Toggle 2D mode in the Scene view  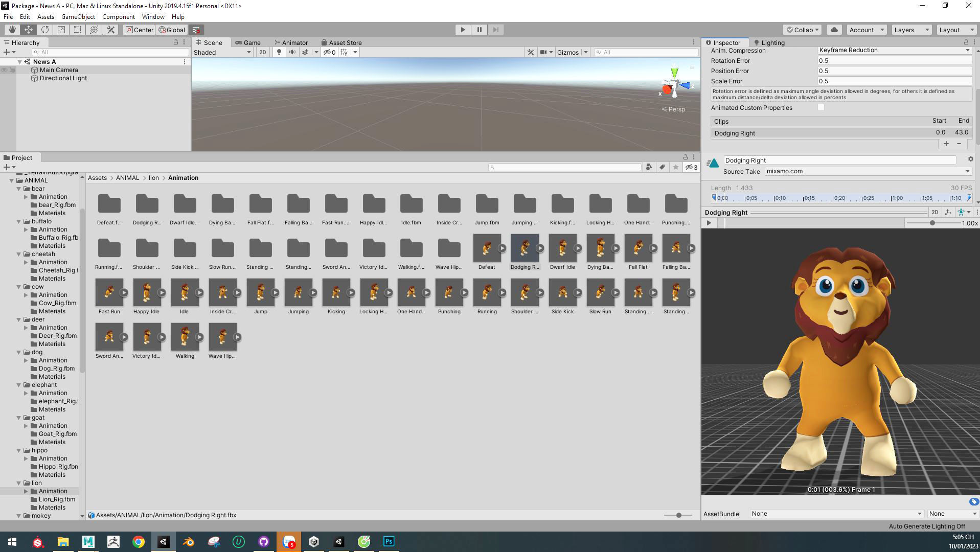click(x=262, y=52)
